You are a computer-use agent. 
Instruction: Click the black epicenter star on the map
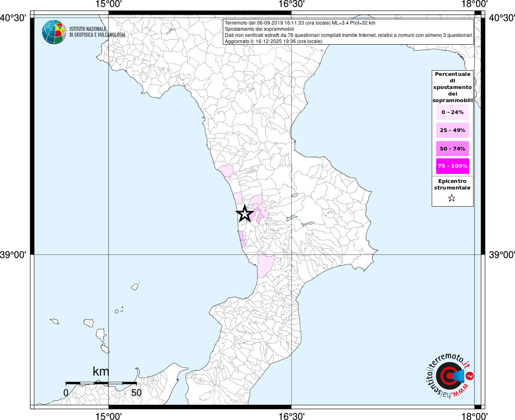(245, 213)
